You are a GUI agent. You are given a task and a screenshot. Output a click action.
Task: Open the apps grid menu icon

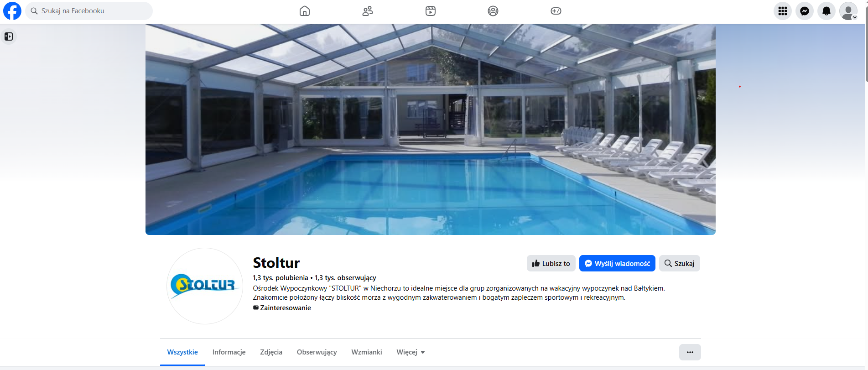click(783, 11)
